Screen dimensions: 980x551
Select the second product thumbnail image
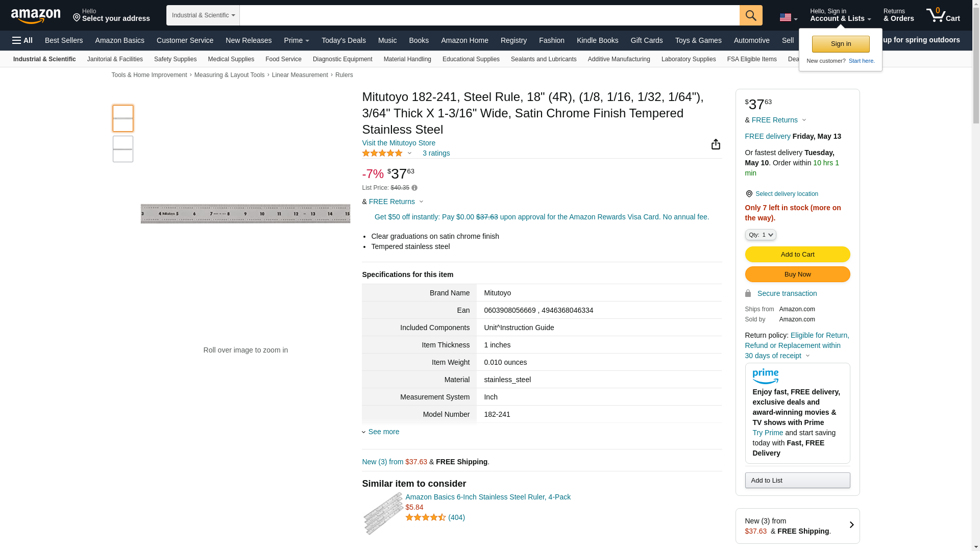[x=122, y=149]
